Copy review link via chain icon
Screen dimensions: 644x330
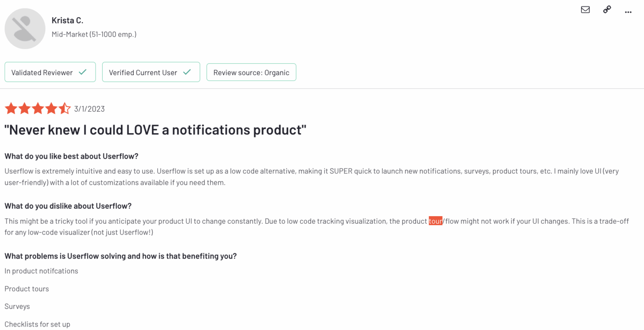[x=607, y=10]
